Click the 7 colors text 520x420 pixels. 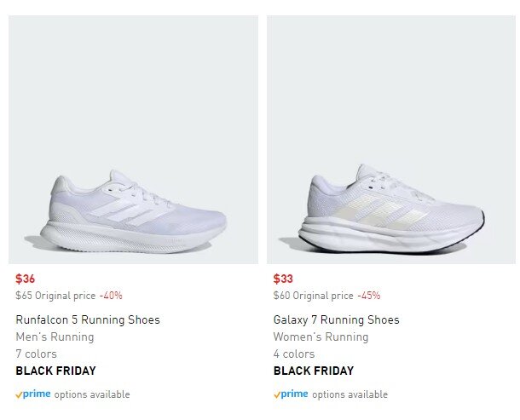(x=36, y=354)
